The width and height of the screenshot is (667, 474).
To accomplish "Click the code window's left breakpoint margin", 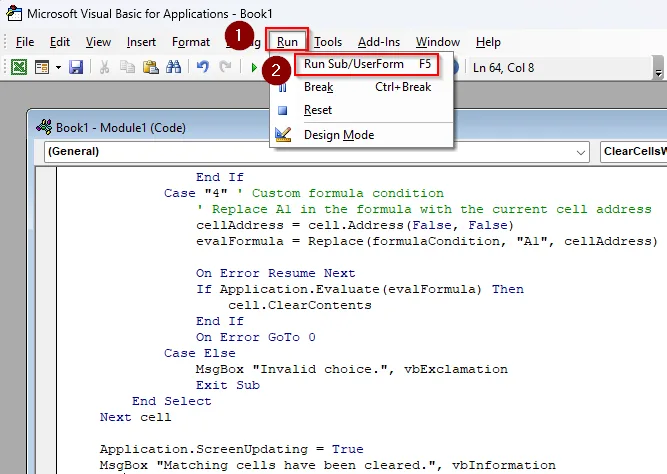I will coord(46,320).
